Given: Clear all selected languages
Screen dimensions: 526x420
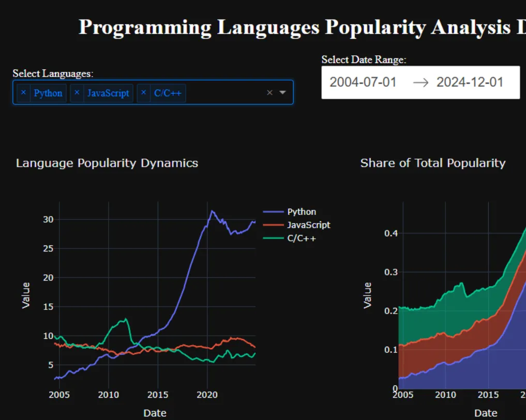Looking at the screenshot, I should (269, 93).
